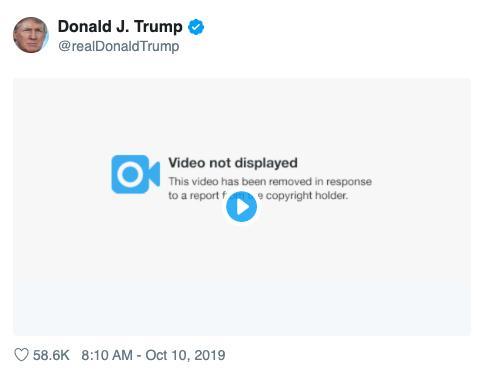Viewport: 485px width, 374px height.
Task: Click the word "Trump" in display name
Action: point(158,27)
